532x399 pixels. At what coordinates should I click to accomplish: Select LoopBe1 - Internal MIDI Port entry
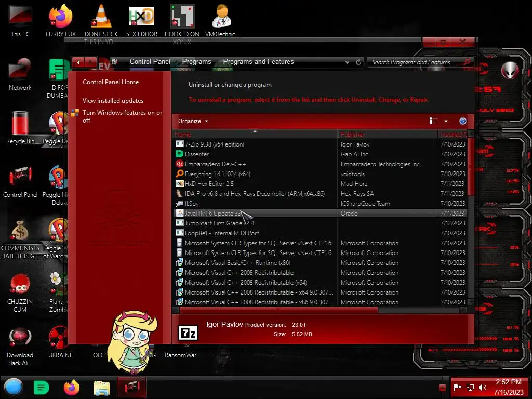(320, 233)
